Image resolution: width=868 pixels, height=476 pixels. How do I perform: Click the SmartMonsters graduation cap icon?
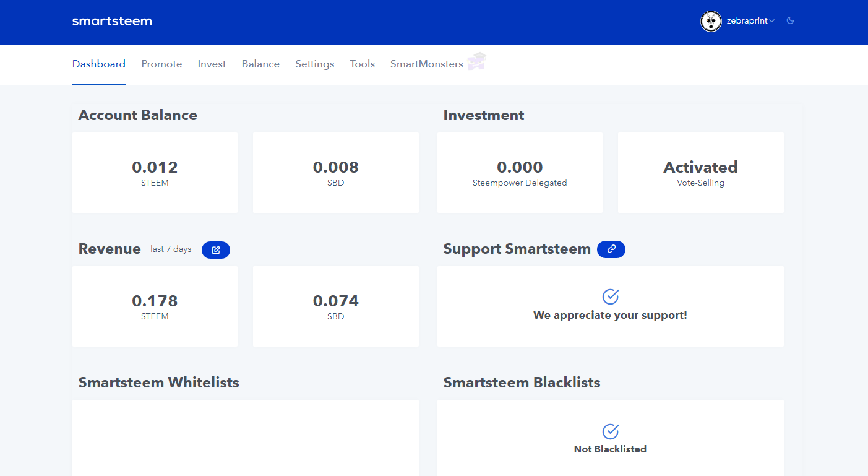[x=476, y=61]
